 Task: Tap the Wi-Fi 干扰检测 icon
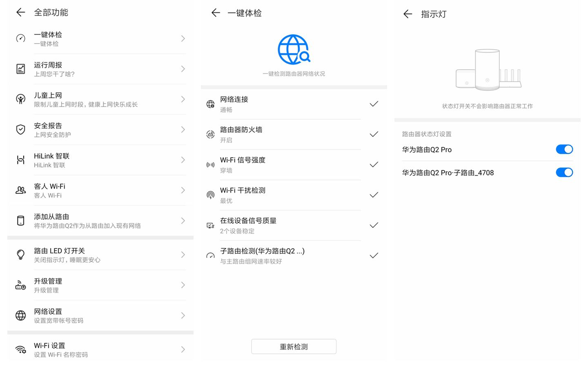coord(210,195)
